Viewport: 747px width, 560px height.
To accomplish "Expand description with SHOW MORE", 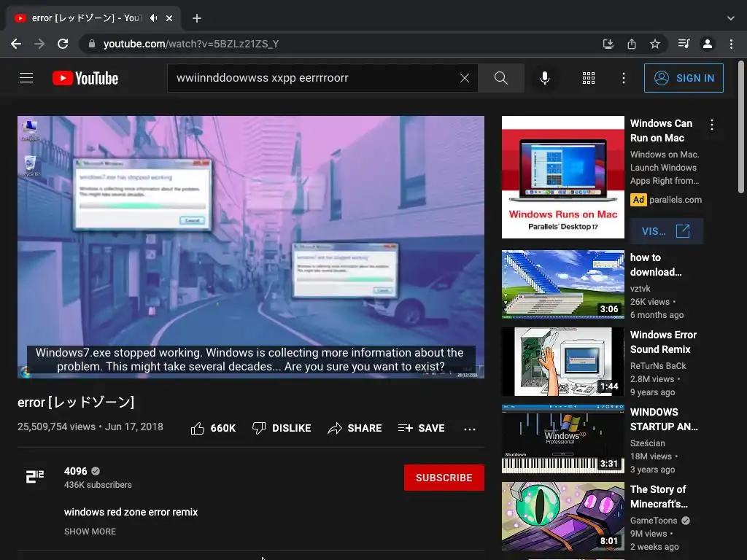I will 90,532.
